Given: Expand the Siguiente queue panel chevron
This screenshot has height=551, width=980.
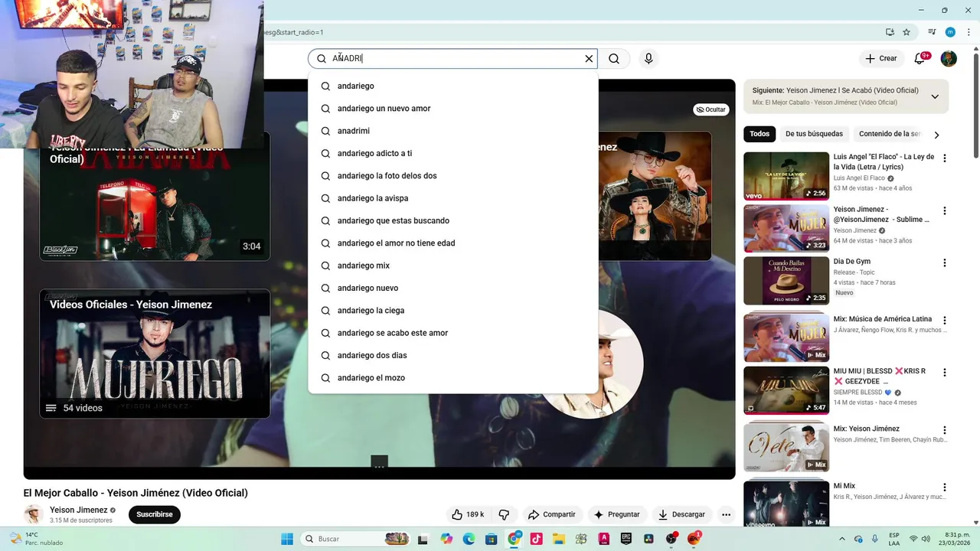Looking at the screenshot, I should point(935,96).
